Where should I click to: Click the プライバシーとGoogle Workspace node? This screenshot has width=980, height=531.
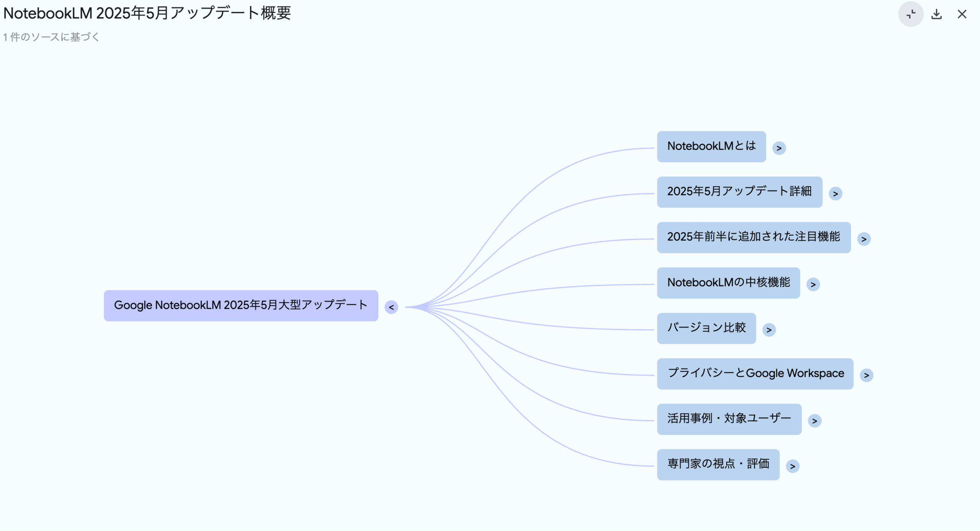click(x=755, y=374)
